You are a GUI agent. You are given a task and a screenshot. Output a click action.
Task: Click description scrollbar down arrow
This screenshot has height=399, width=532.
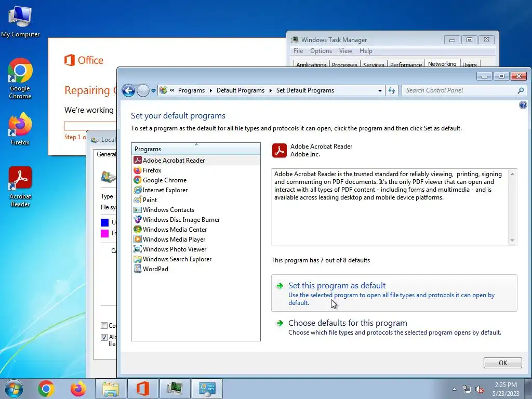click(512, 241)
